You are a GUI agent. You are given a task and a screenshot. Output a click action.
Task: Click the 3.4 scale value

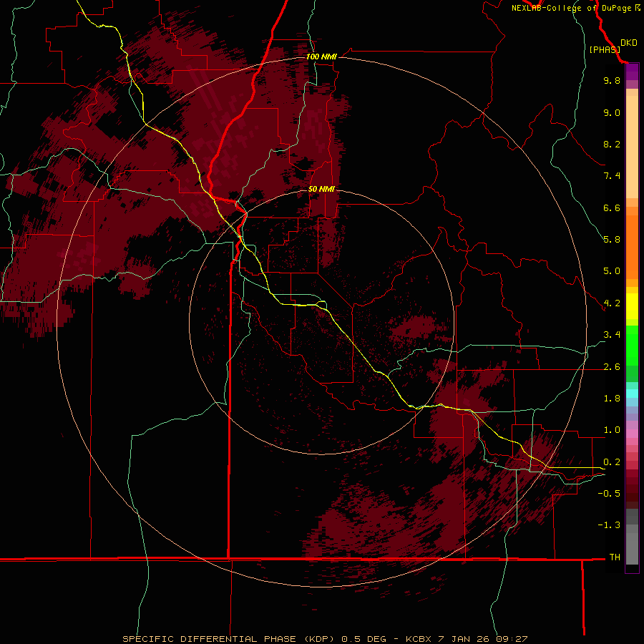[612, 335]
